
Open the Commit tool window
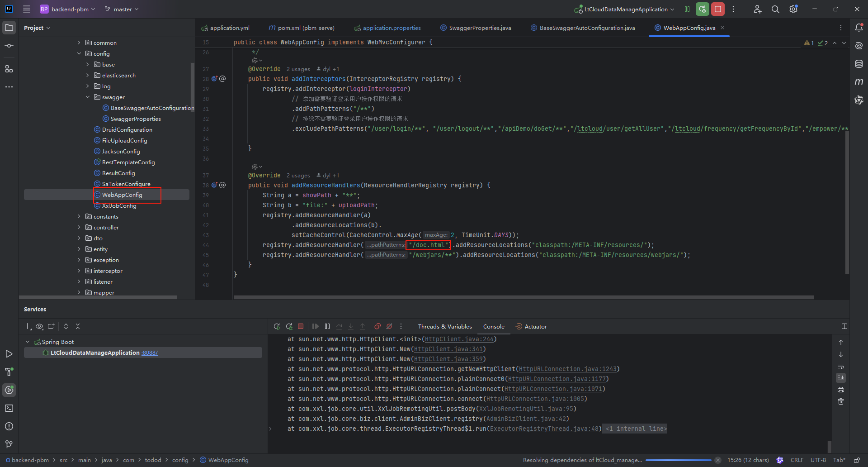click(9, 45)
